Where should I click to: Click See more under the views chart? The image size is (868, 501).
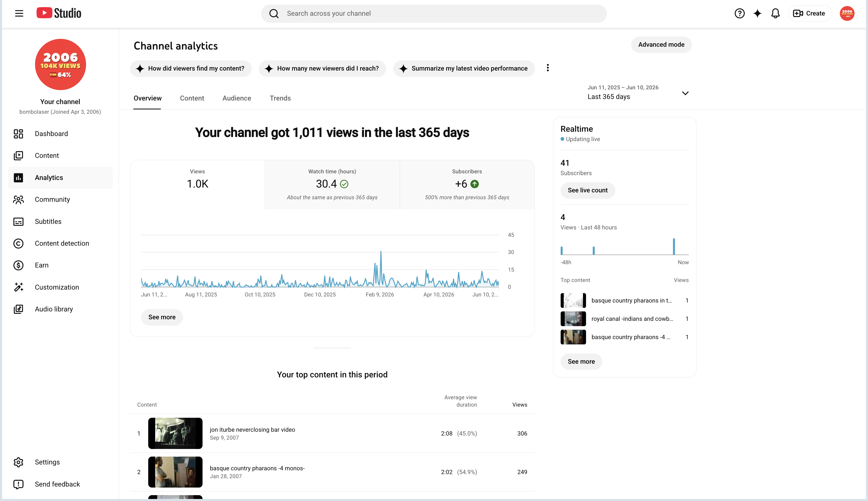click(x=162, y=317)
